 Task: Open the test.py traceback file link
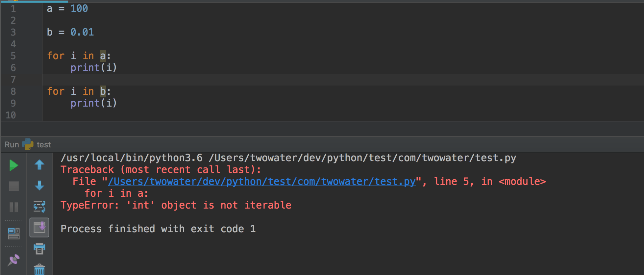click(x=262, y=182)
